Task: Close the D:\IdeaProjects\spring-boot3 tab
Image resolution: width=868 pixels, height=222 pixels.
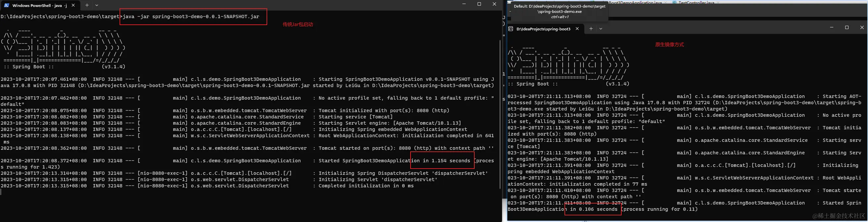Action: point(577,29)
